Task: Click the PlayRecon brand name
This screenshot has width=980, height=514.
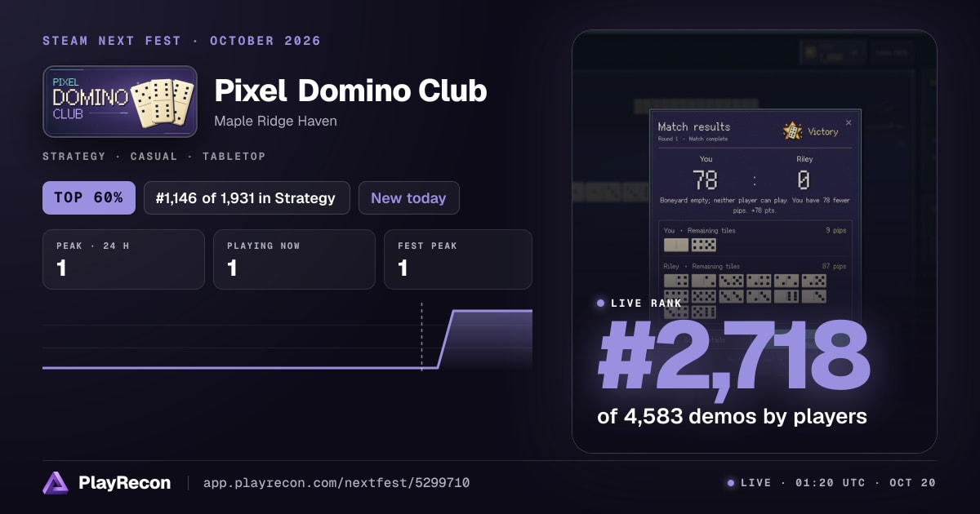Action: click(x=124, y=483)
